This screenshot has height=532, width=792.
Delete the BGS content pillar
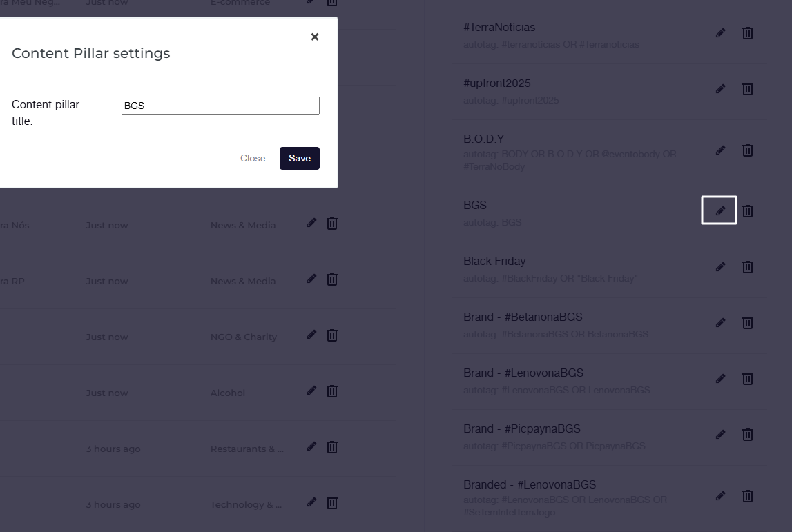coord(747,211)
